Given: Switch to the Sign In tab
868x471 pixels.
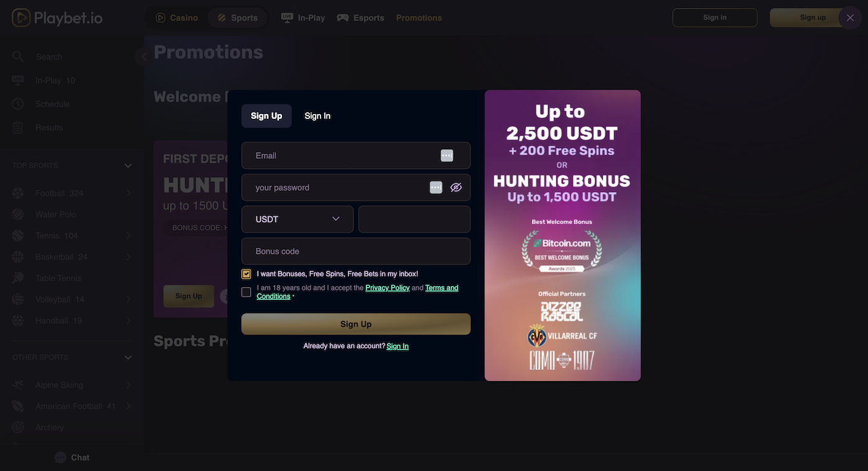Looking at the screenshot, I should coord(317,115).
